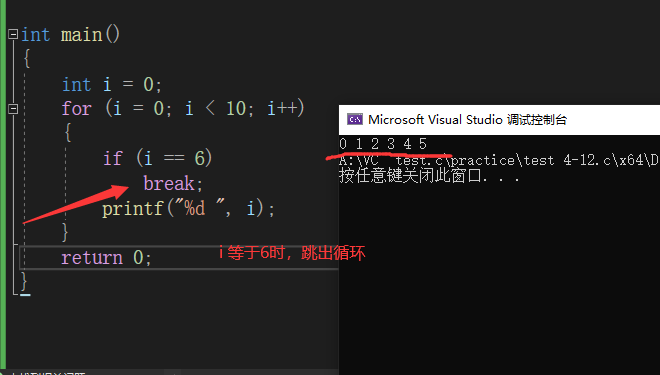
Task: Click the '"%d "' format string
Action: [x=200, y=208]
